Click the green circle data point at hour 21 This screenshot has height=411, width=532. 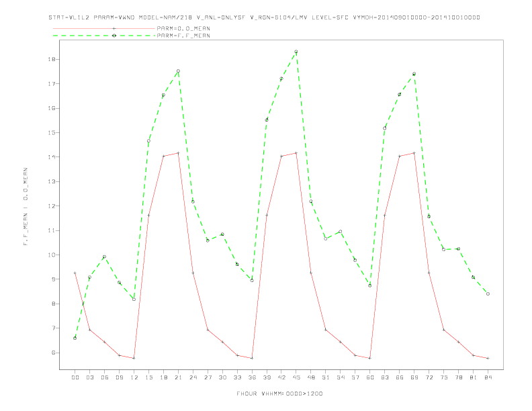[178, 71]
